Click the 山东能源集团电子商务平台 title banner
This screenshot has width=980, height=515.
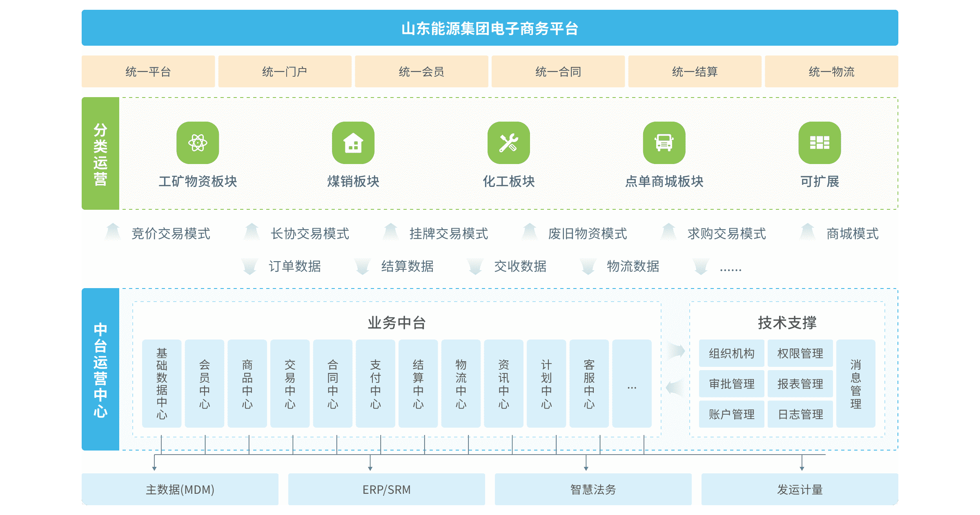pos(490,28)
